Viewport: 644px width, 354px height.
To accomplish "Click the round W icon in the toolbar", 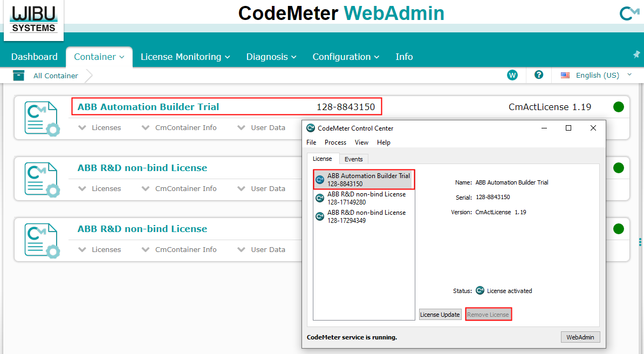I will click(x=512, y=75).
